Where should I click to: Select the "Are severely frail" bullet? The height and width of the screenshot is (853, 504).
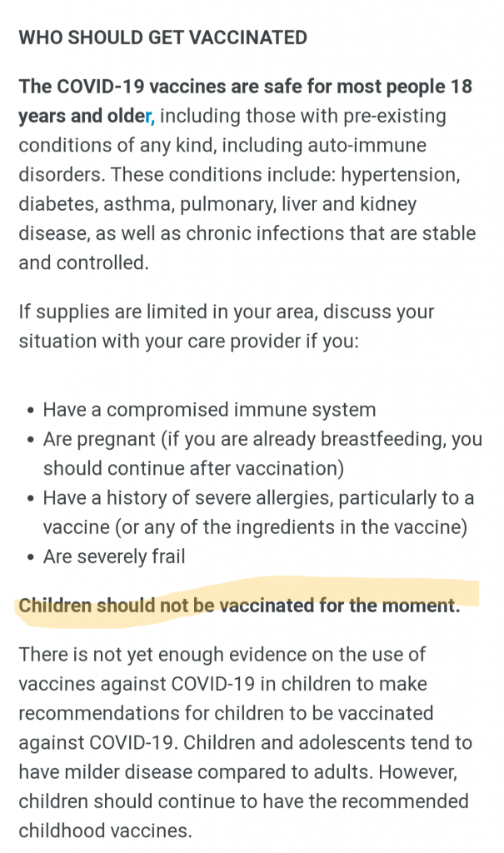[x=114, y=556]
